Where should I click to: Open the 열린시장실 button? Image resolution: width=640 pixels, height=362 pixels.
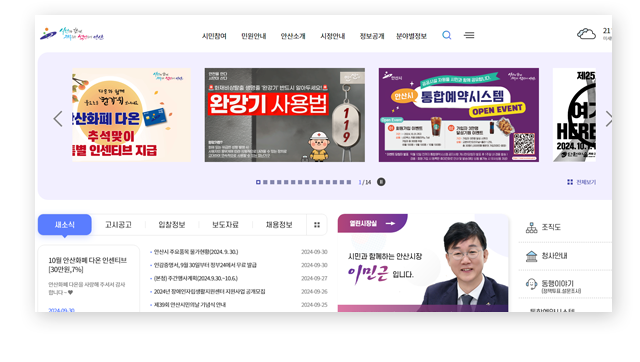(x=372, y=223)
